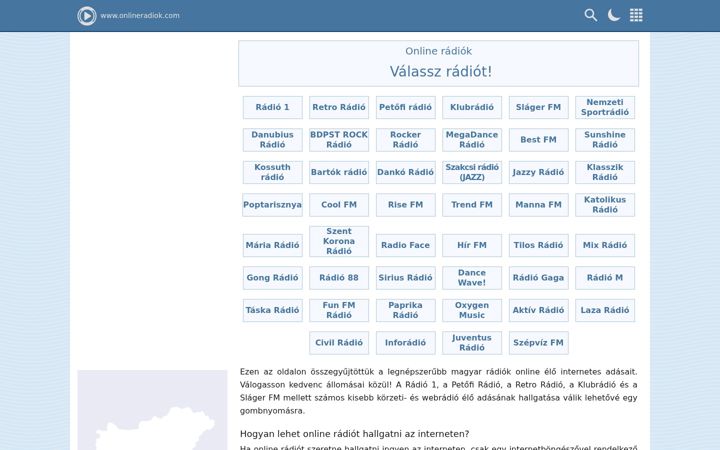Open Bartók rádió
The width and height of the screenshot is (720, 450).
pos(339,173)
